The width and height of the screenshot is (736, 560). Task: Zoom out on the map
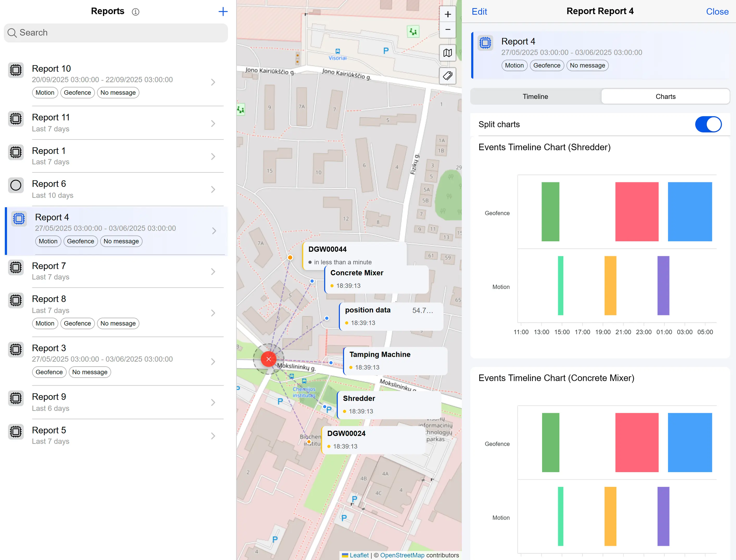click(448, 30)
